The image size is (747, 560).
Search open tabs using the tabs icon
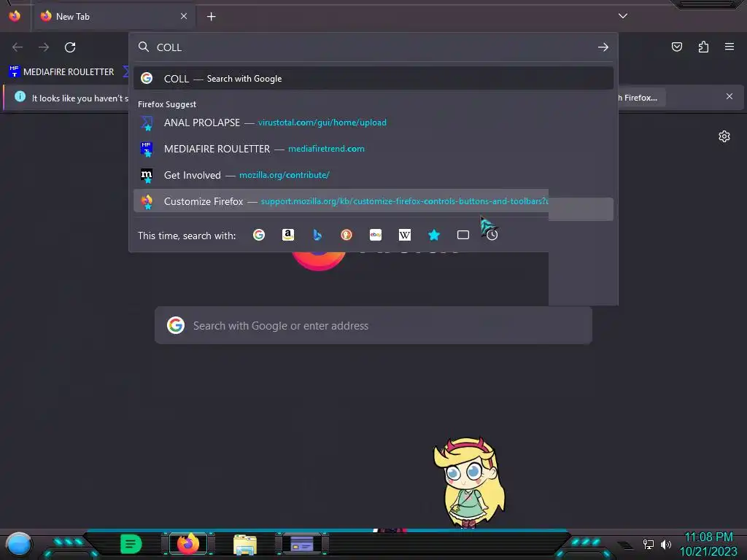(x=463, y=235)
